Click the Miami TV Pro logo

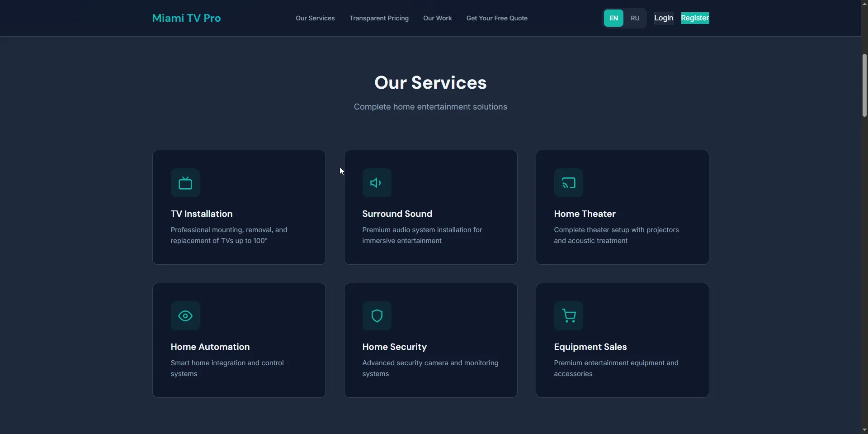pos(186,18)
